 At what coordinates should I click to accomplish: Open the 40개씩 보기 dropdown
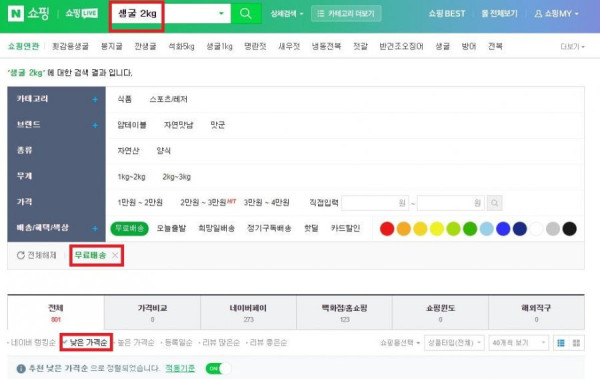[x=518, y=343]
